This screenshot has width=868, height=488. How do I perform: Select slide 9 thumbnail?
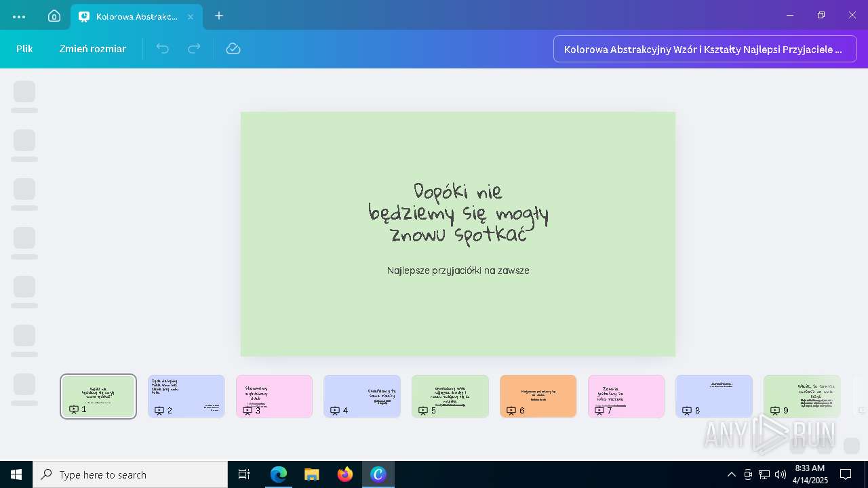[x=802, y=396]
